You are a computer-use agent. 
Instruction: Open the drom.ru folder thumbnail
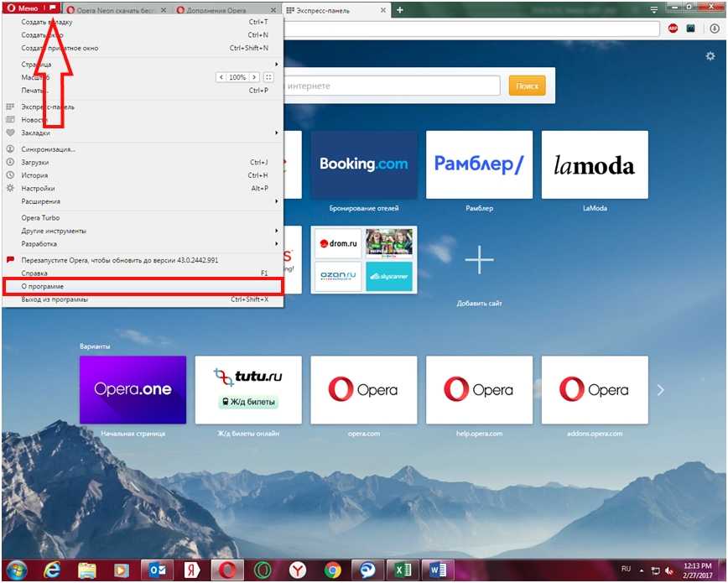coord(338,243)
